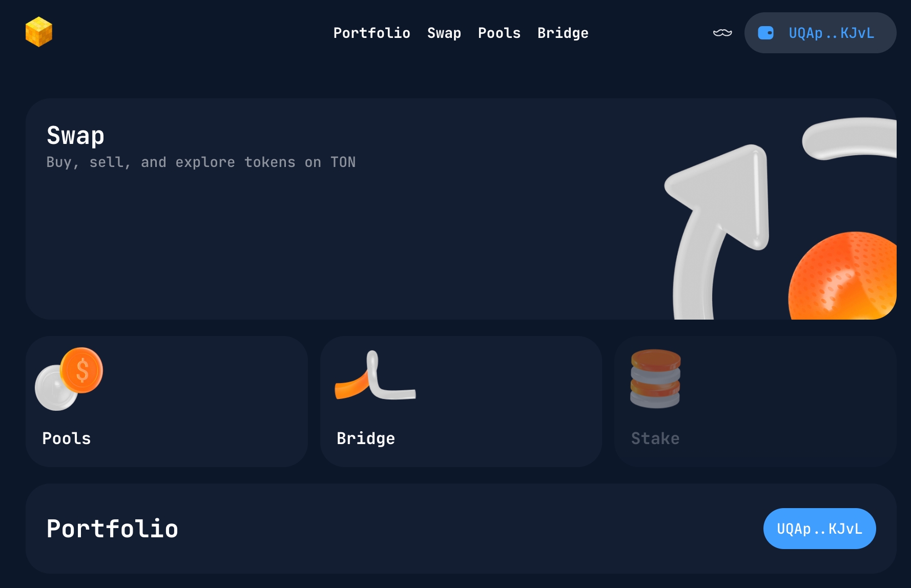Screen dimensions: 911x588
Task: Go to Swap in the top navigation bar
Action: pos(444,33)
